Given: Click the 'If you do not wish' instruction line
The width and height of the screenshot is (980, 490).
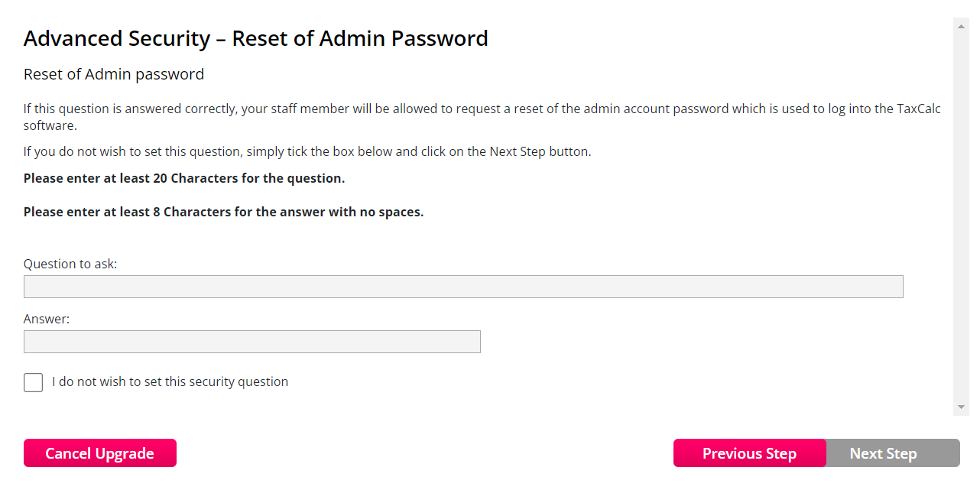Looking at the screenshot, I should pyautogui.click(x=307, y=151).
